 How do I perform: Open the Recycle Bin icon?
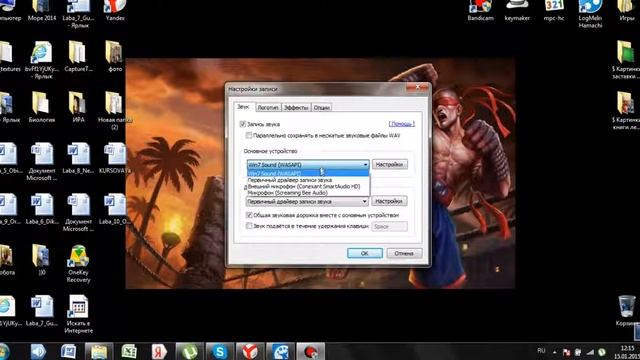(x=627, y=311)
